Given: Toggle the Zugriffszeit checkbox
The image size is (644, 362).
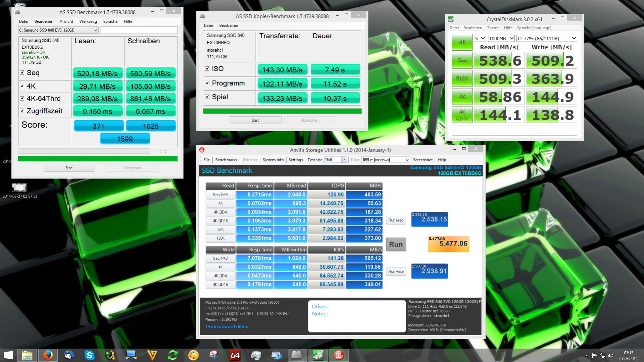Looking at the screenshot, I should click(x=22, y=111).
